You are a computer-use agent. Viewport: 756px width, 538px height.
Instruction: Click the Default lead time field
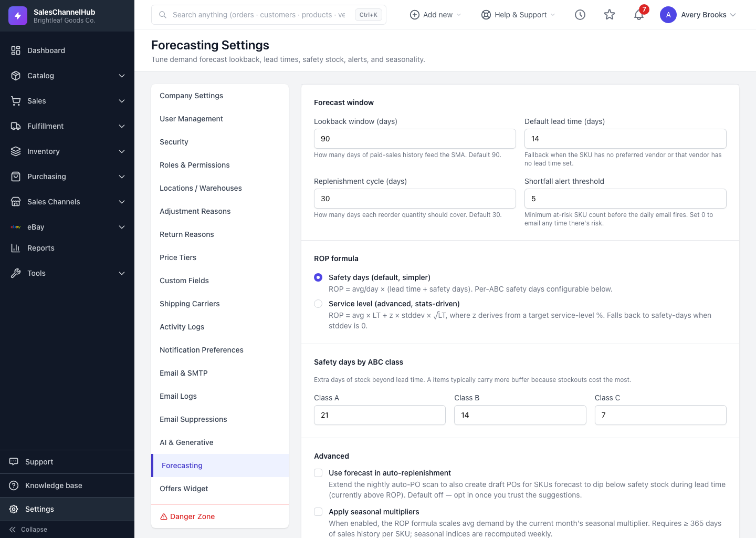click(625, 139)
